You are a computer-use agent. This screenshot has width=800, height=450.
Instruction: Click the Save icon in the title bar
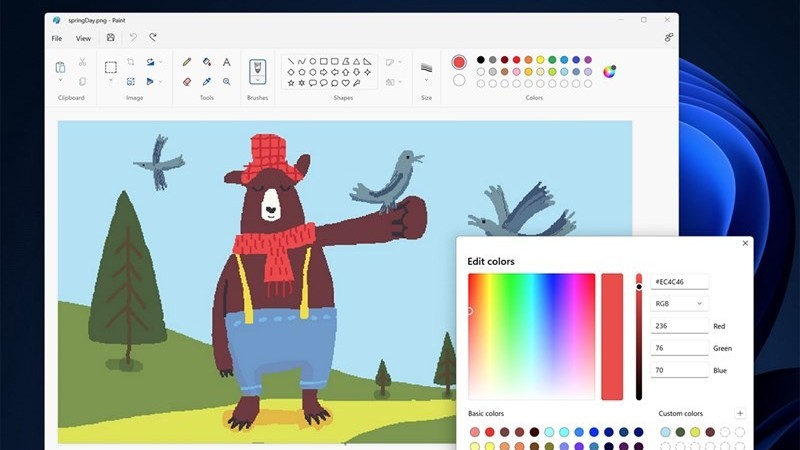coord(111,37)
